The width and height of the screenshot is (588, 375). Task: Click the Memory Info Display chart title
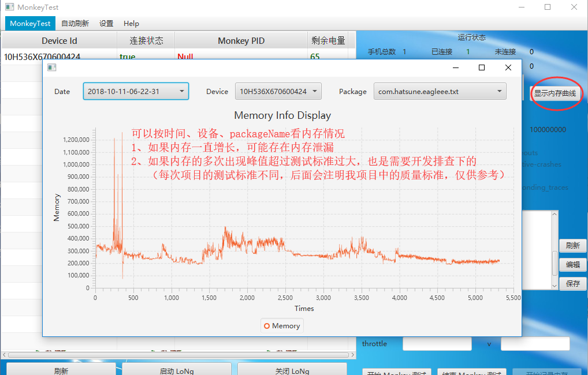[x=282, y=115]
